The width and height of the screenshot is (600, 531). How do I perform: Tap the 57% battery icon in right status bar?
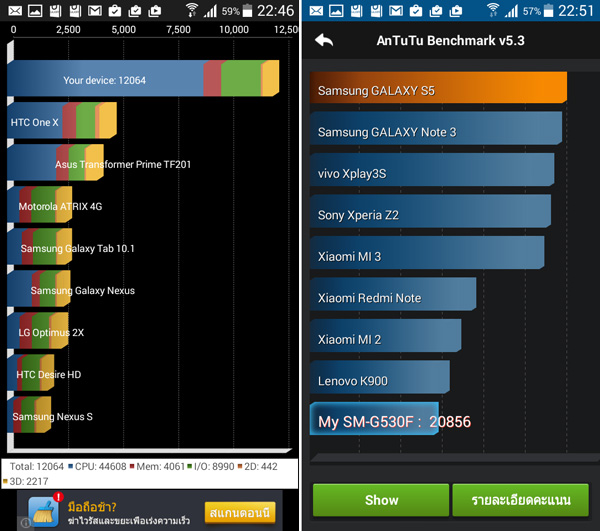click(x=548, y=11)
